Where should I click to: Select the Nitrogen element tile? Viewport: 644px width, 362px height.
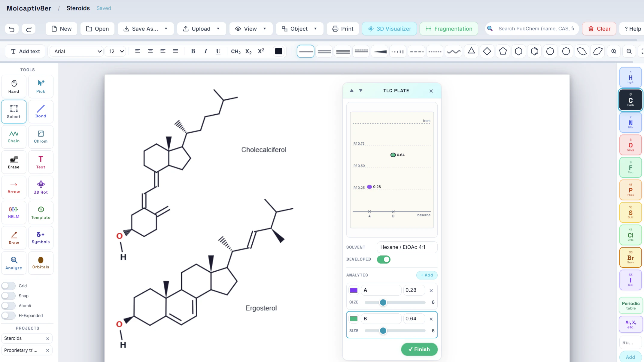coord(630,122)
